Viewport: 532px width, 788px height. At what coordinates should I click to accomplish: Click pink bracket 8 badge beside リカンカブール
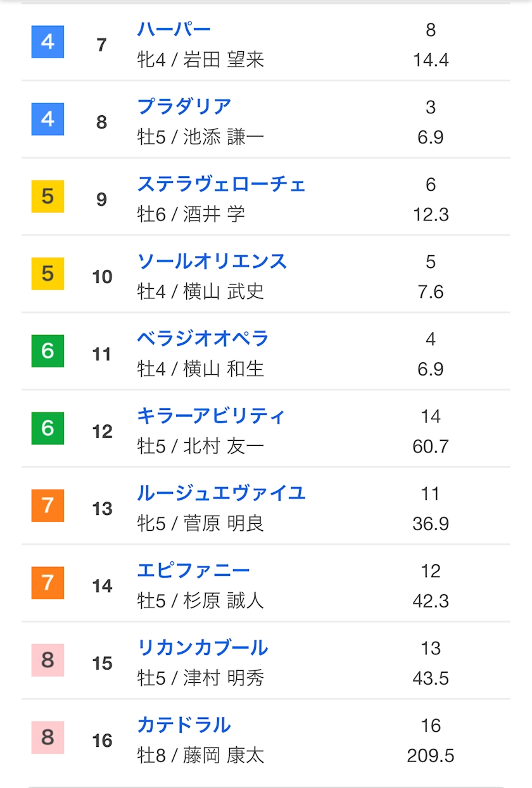click(x=47, y=660)
